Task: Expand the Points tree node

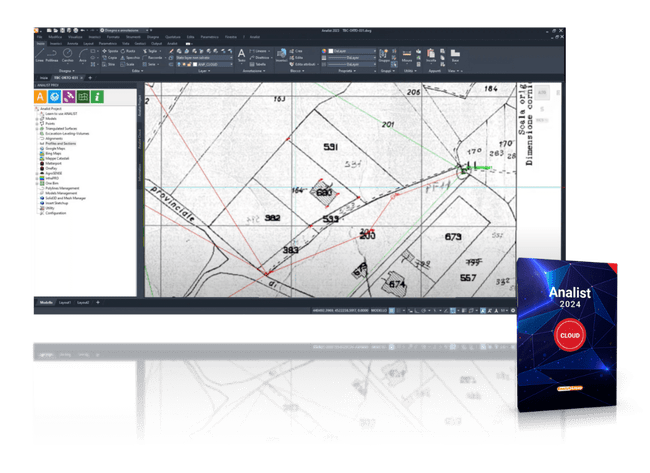Action: click(x=37, y=124)
